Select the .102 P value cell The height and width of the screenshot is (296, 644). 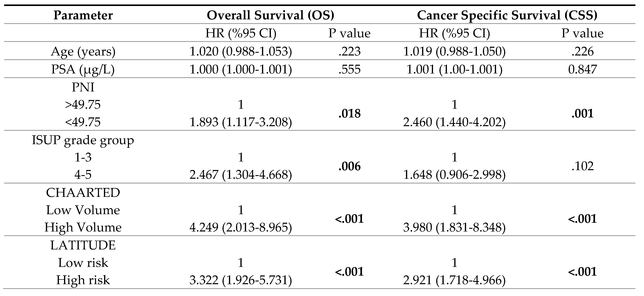pyautogui.click(x=582, y=166)
